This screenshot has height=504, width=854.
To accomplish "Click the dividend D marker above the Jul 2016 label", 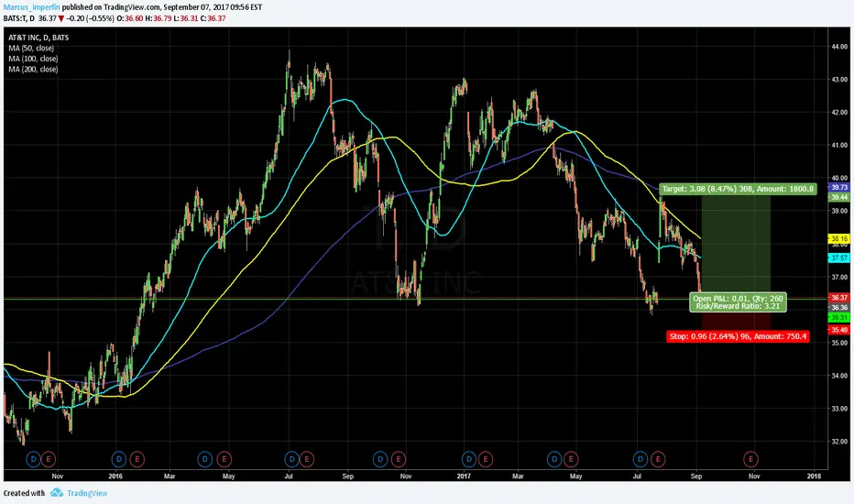I will tap(292, 459).
